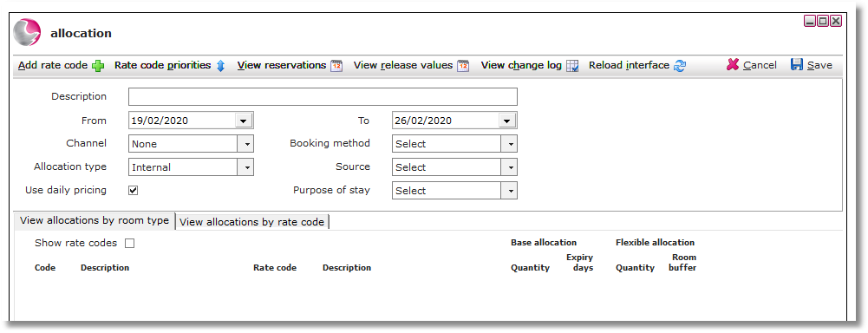Expand the Allocation type dropdown

tap(245, 167)
